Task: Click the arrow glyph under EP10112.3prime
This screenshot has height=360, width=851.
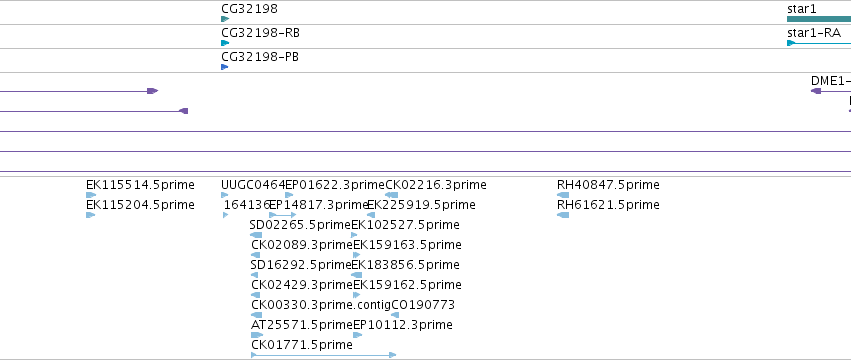Action: (358, 335)
